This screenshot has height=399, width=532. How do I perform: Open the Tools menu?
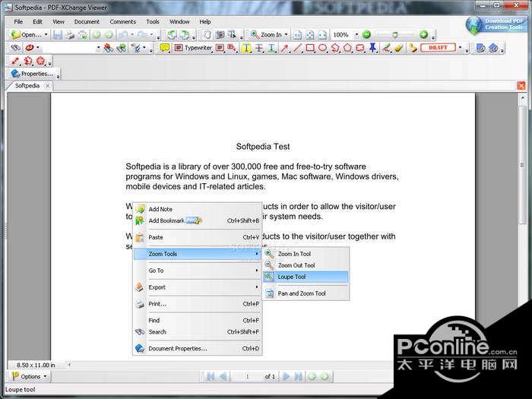tap(153, 22)
